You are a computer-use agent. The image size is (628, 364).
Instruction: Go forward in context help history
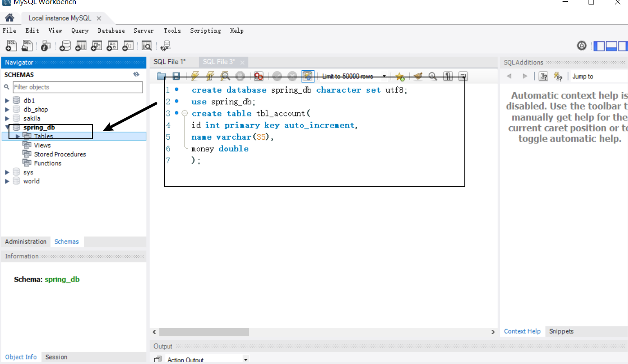(525, 76)
